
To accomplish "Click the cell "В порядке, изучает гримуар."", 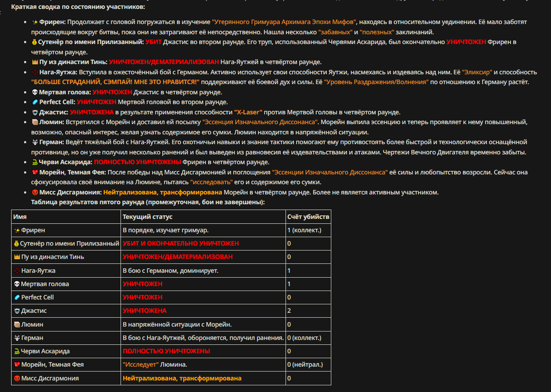I will click(x=203, y=230).
